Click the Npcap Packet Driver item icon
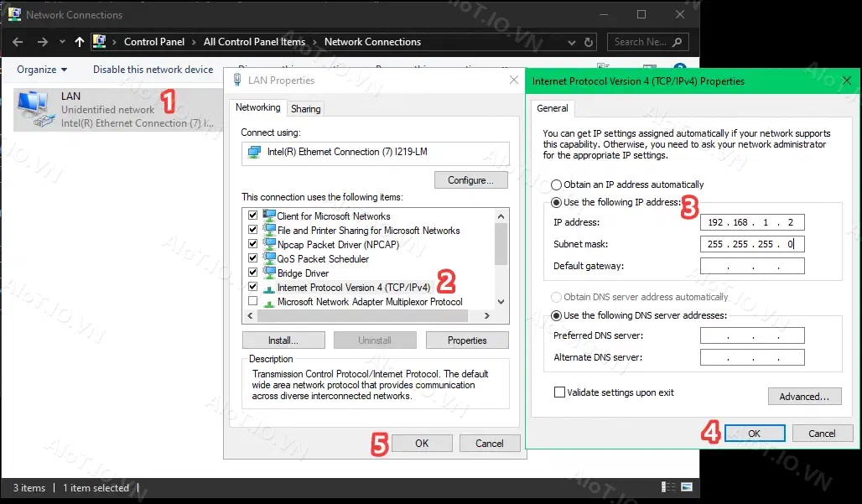The width and height of the screenshot is (862, 504). 269,244
